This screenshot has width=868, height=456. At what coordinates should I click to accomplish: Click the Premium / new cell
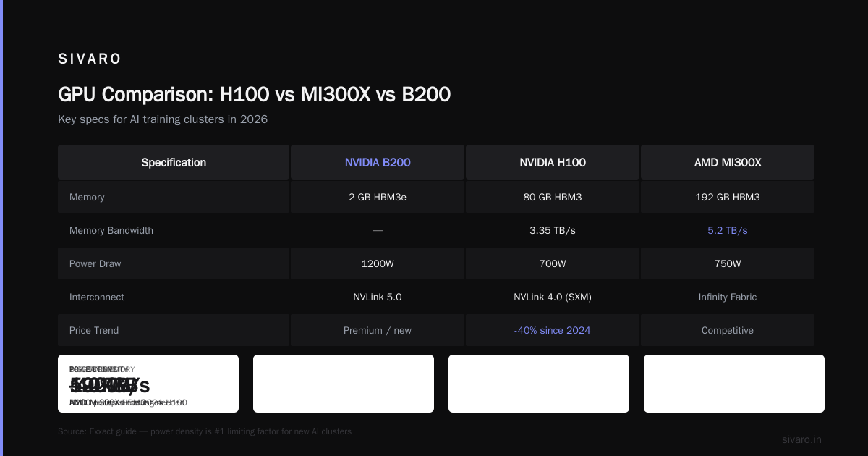click(x=378, y=330)
